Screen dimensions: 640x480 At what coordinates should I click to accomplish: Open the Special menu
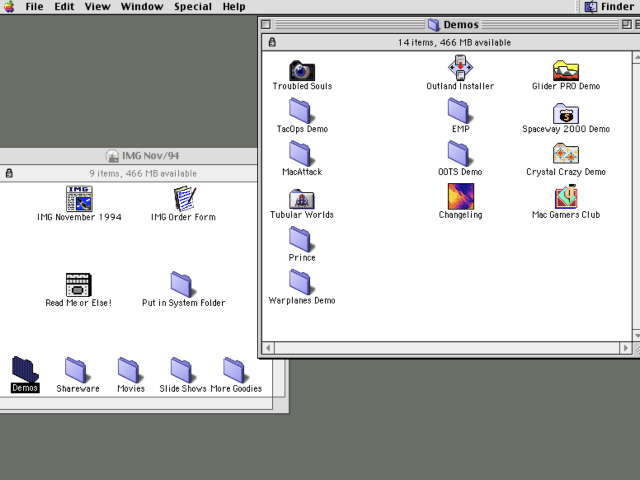pos(193,7)
